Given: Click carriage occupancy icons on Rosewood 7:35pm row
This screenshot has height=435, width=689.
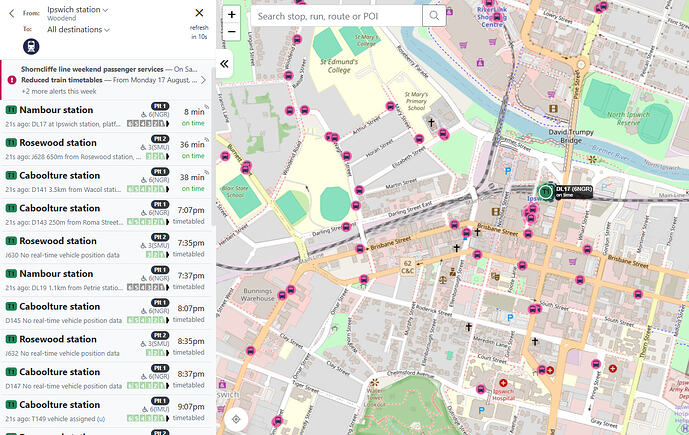Looking at the screenshot, I should (x=157, y=254).
